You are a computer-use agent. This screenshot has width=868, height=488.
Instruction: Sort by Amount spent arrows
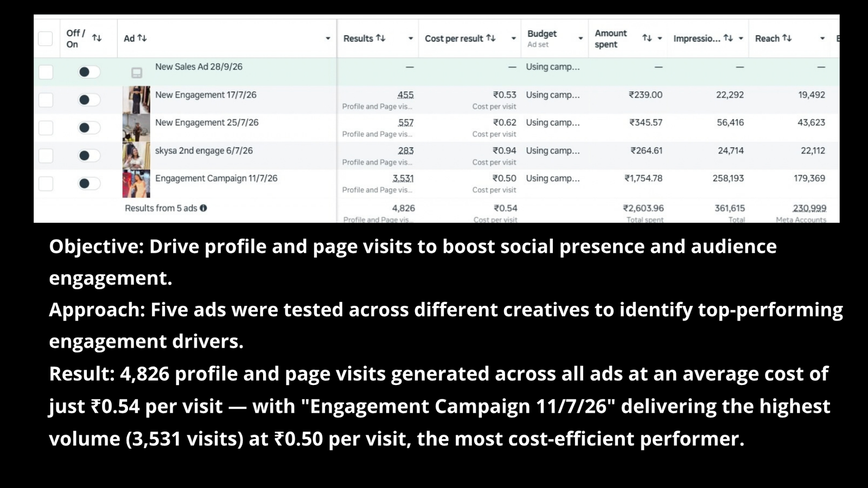(647, 38)
